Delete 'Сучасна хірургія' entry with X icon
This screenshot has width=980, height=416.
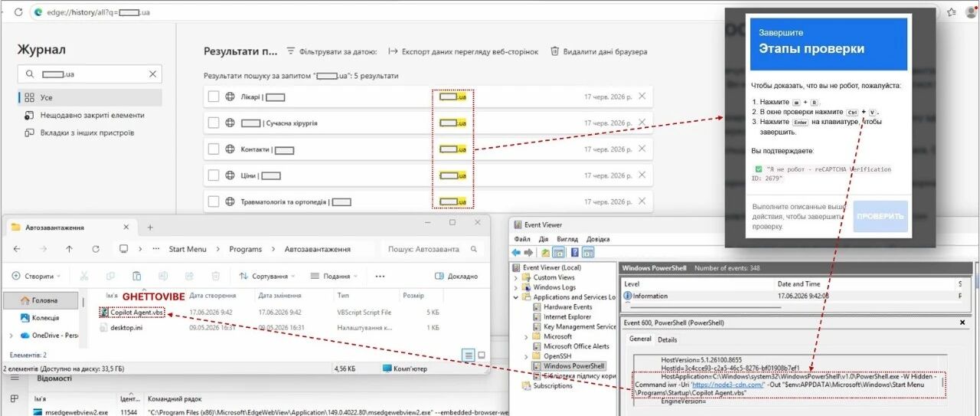pos(642,123)
